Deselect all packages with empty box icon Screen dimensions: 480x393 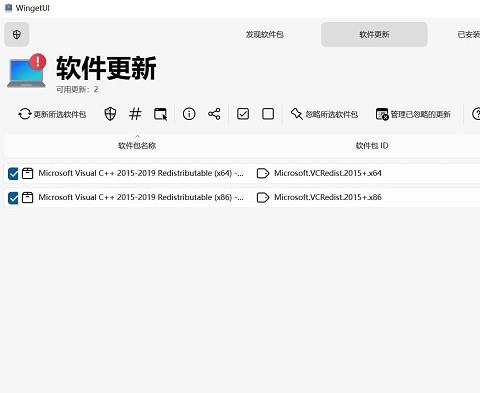(268, 114)
